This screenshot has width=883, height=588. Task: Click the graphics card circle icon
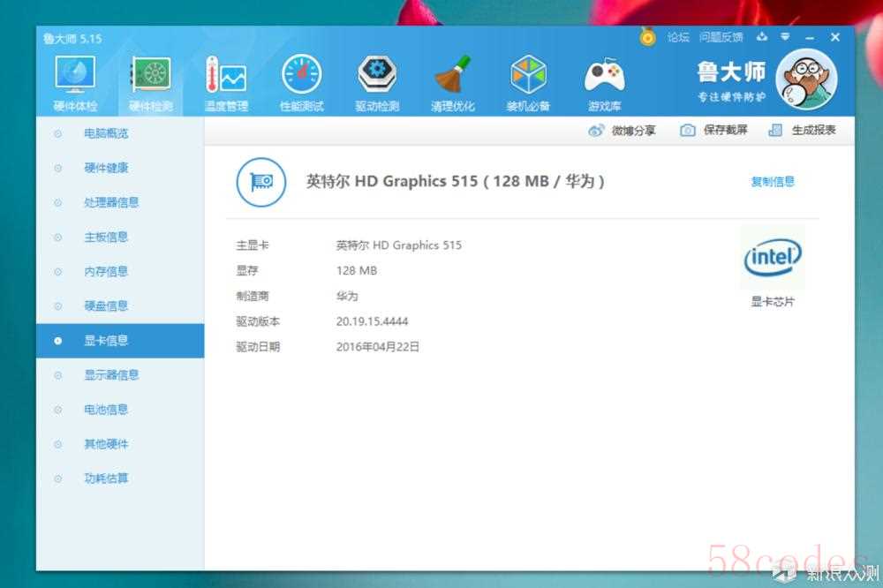coord(260,182)
